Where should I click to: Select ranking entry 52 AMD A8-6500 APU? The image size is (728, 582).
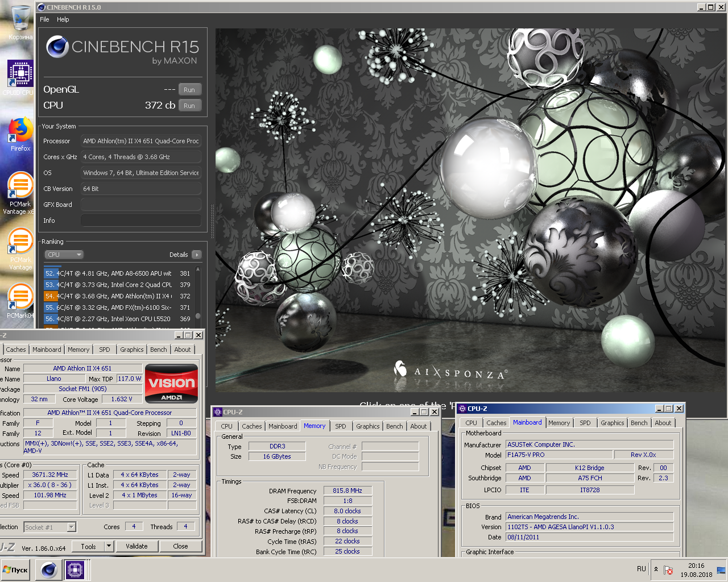(118, 273)
